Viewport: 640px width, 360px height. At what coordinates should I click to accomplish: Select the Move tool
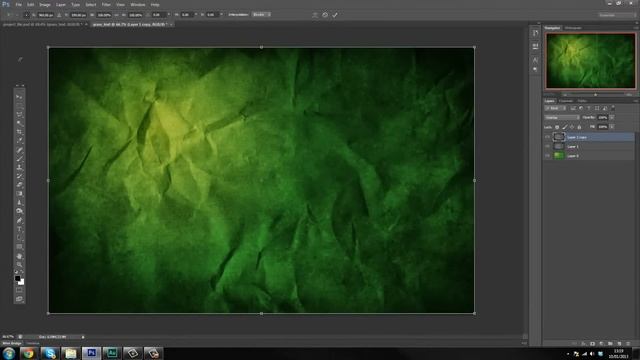tap(19, 97)
